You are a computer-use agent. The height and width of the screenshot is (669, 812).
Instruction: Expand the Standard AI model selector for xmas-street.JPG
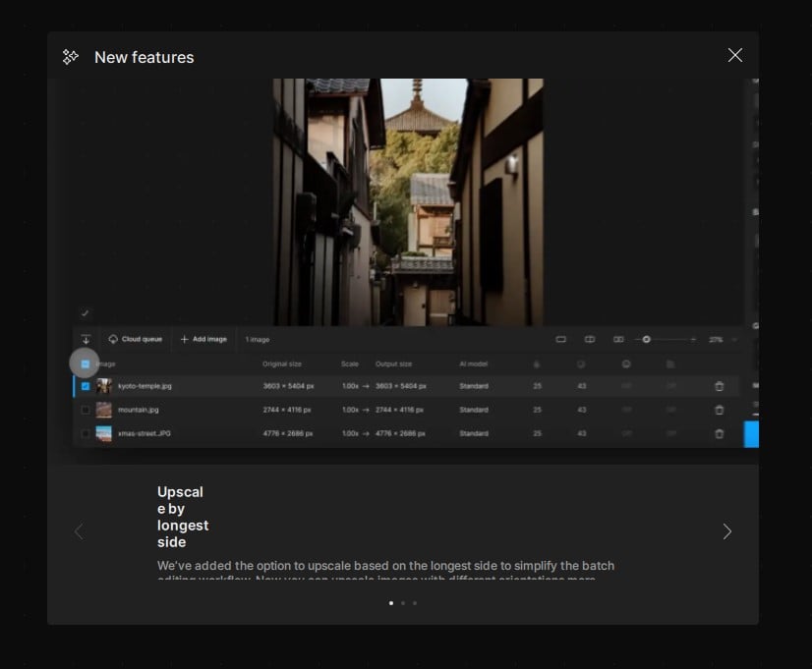click(x=474, y=433)
